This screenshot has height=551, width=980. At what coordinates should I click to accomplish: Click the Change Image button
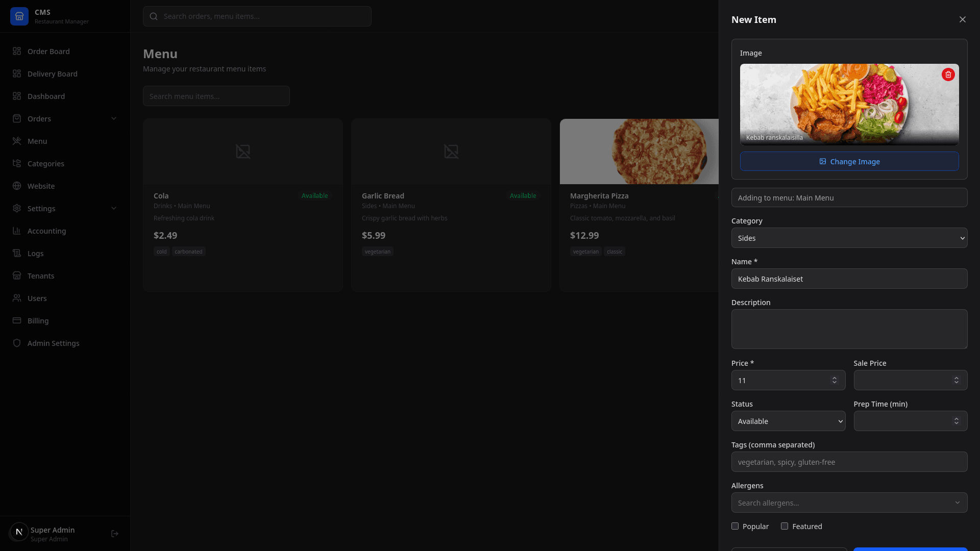click(x=849, y=161)
